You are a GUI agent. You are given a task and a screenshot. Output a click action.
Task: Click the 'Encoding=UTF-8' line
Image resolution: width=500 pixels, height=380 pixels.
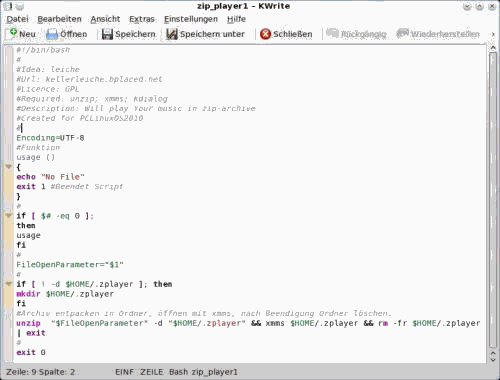(50, 138)
